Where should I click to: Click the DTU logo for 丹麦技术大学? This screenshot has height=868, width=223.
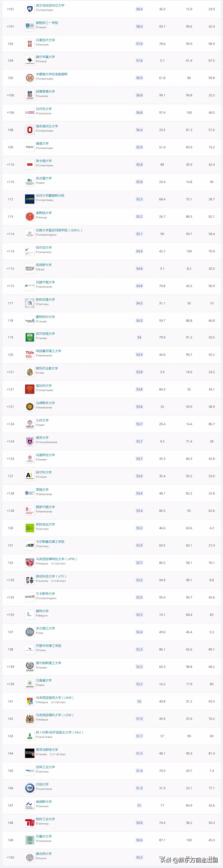[x=30, y=43]
